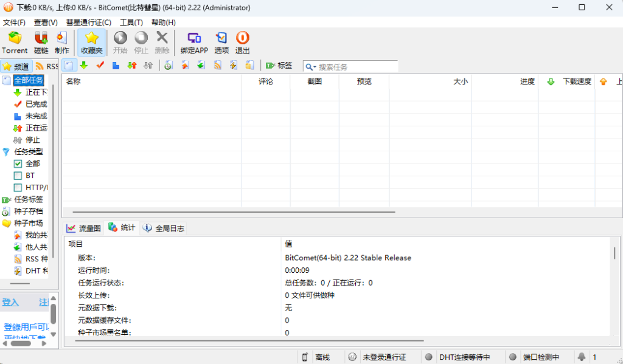Select 已完成 tasks in sidebar
Image resolution: width=623 pixels, height=364 pixels.
(36, 104)
